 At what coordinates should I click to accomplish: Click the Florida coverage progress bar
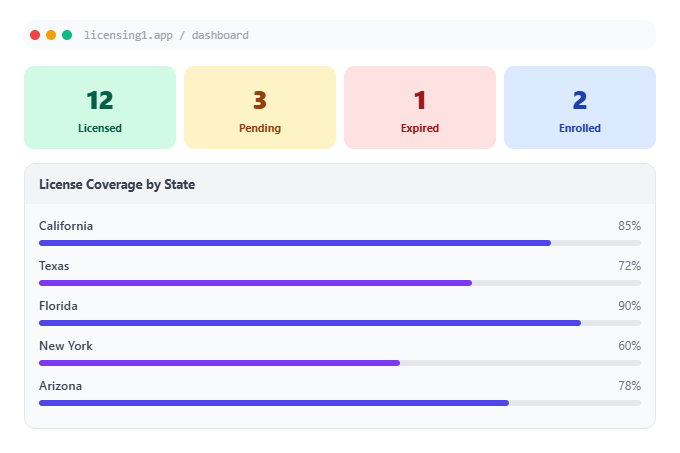click(340, 323)
